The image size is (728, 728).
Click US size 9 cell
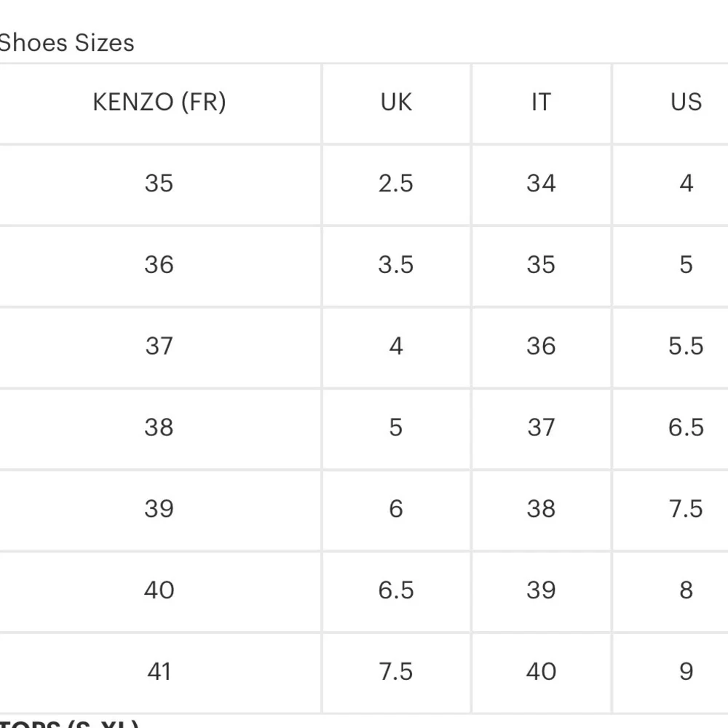pyautogui.click(x=686, y=671)
